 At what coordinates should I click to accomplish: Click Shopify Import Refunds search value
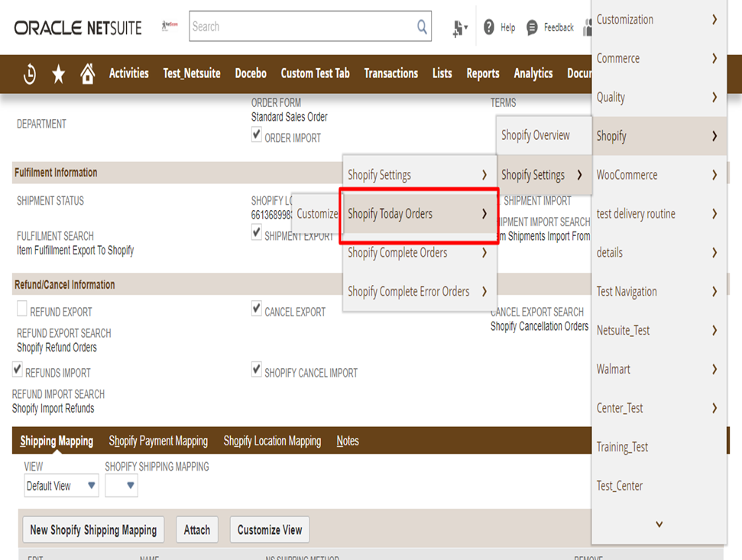coord(53,408)
